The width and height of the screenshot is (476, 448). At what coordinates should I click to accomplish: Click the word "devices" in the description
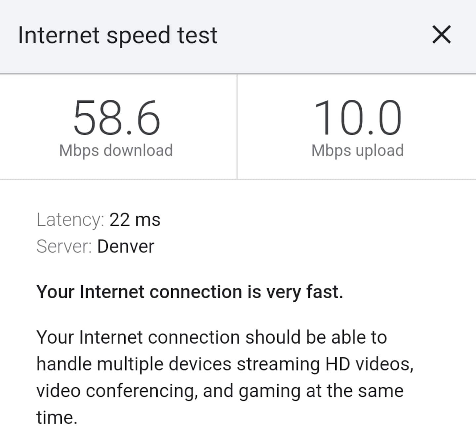click(x=200, y=364)
